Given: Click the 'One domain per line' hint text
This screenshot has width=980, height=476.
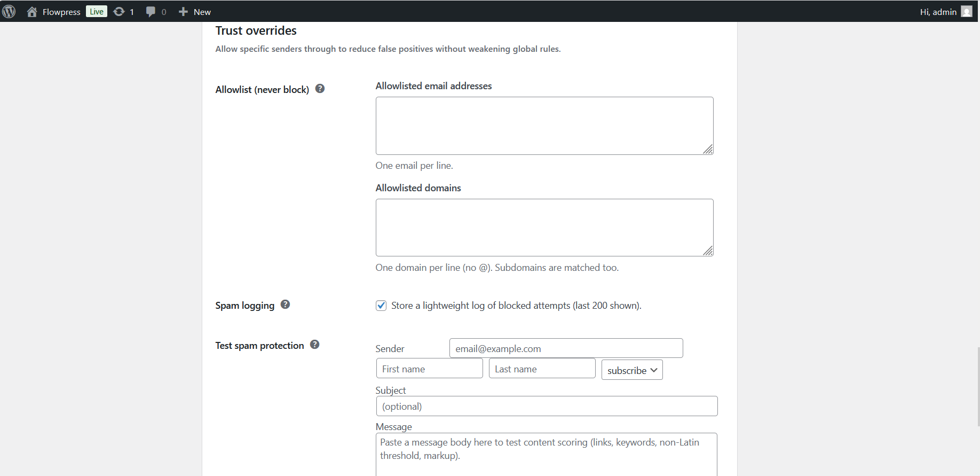Looking at the screenshot, I should 497,268.
